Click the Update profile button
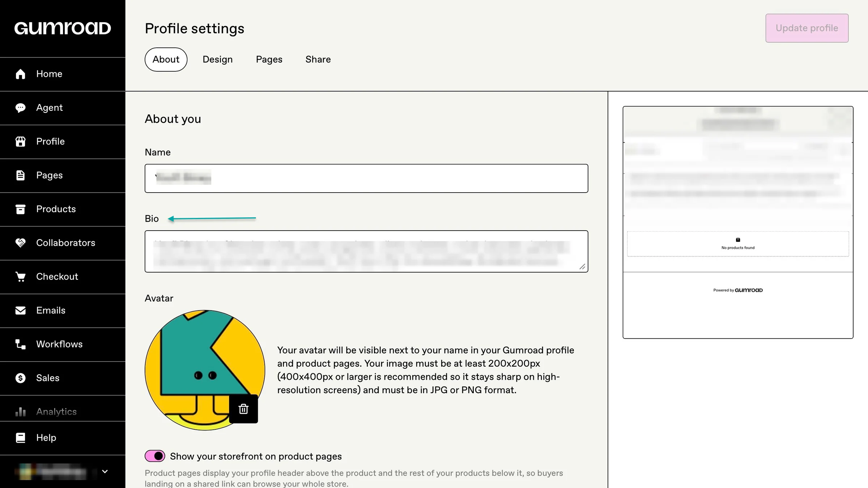 pyautogui.click(x=807, y=28)
